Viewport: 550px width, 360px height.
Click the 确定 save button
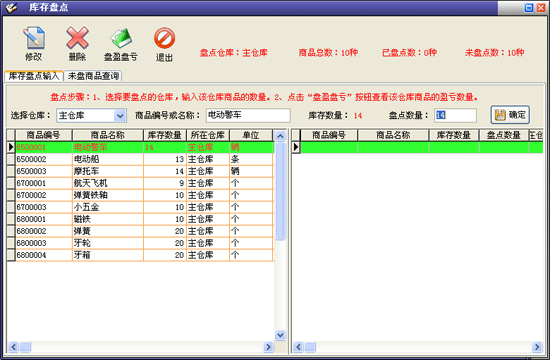[510, 115]
